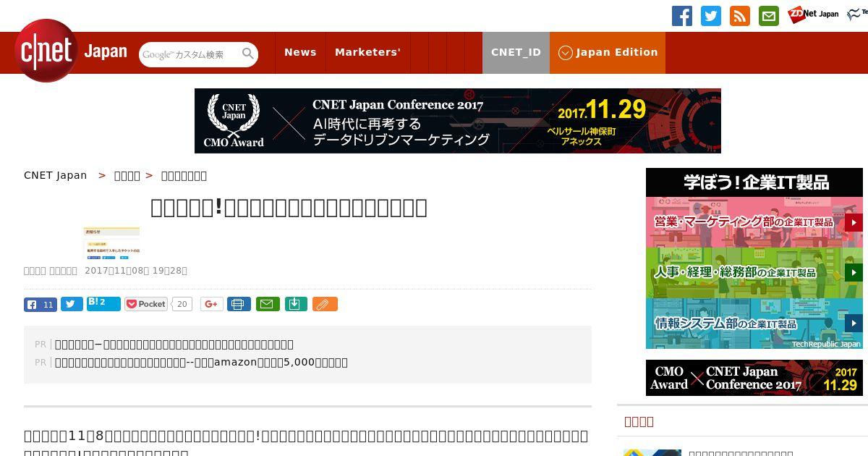Open the Twitter icon in the top bar
The width and height of the screenshot is (868, 456).
(711, 16)
